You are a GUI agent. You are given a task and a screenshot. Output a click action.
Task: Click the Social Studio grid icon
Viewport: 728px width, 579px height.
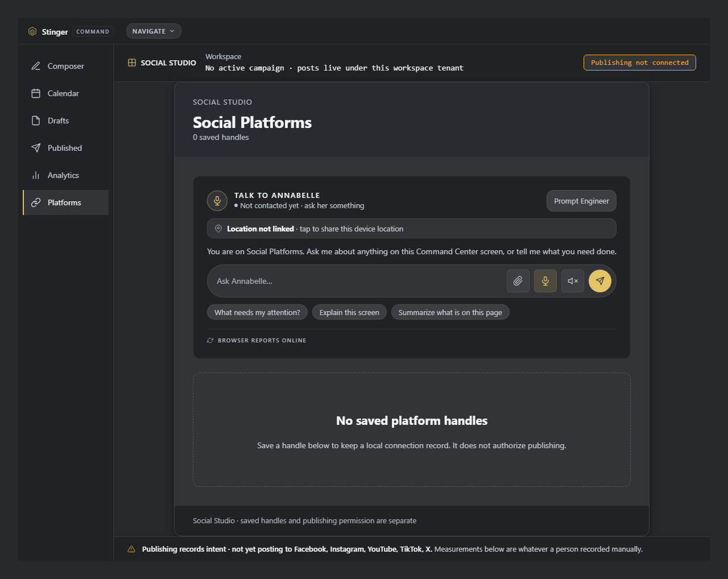[132, 63]
